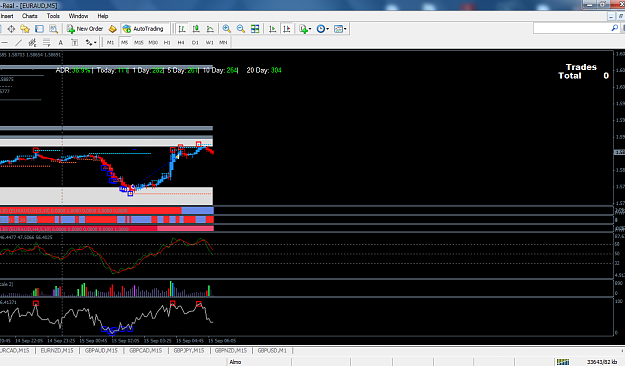Click the 33643/82 kb status text
This screenshot has width=625, height=366.
(602, 362)
